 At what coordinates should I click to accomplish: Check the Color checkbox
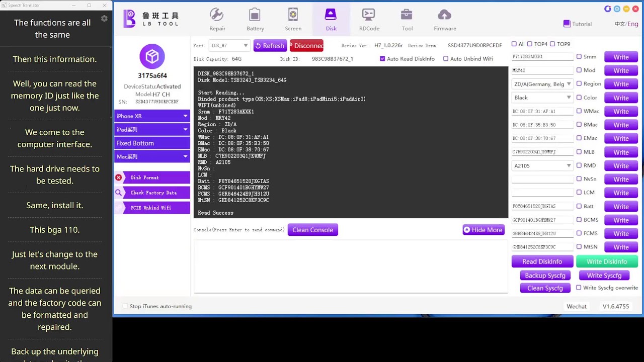[x=579, y=98]
